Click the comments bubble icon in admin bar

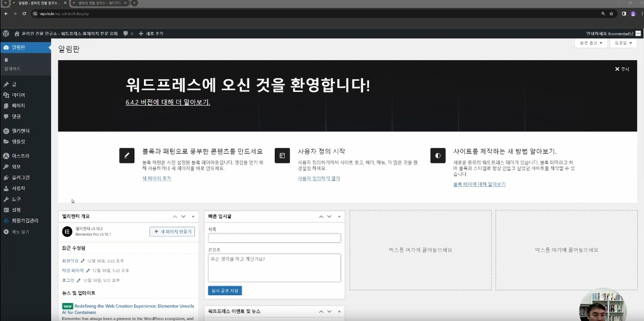pos(125,34)
